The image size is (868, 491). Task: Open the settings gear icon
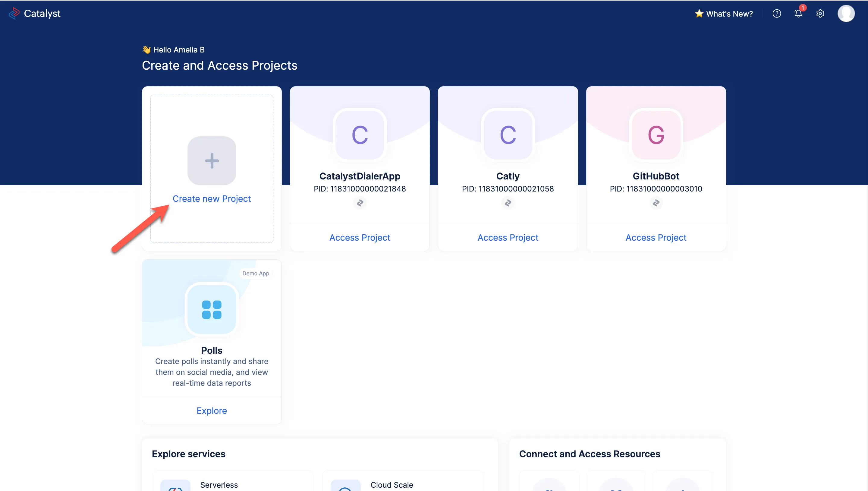coord(820,14)
